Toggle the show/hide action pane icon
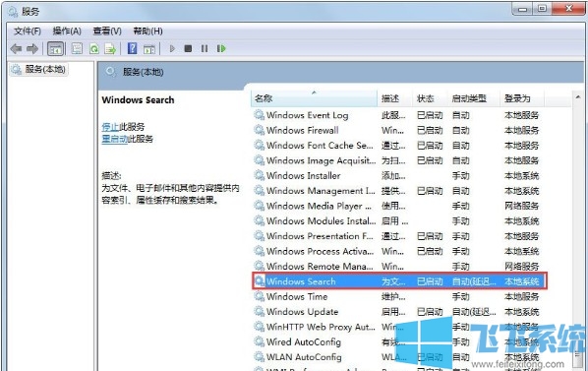 [x=149, y=49]
